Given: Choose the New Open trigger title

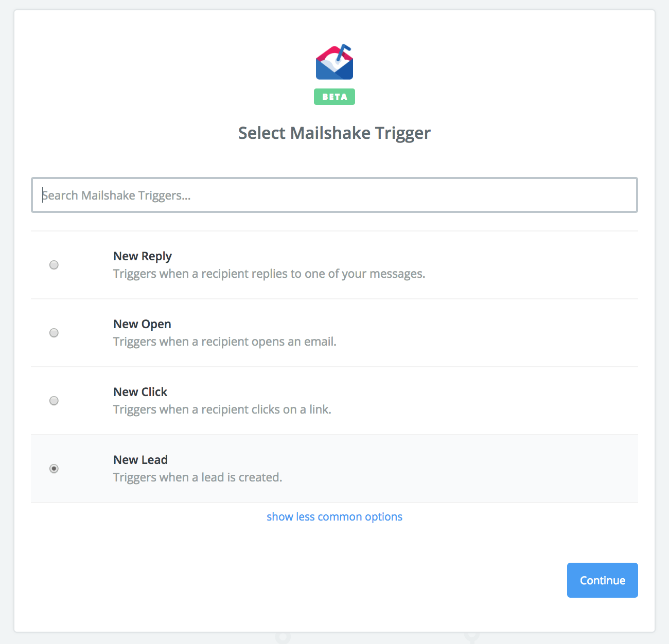Looking at the screenshot, I should [x=142, y=324].
